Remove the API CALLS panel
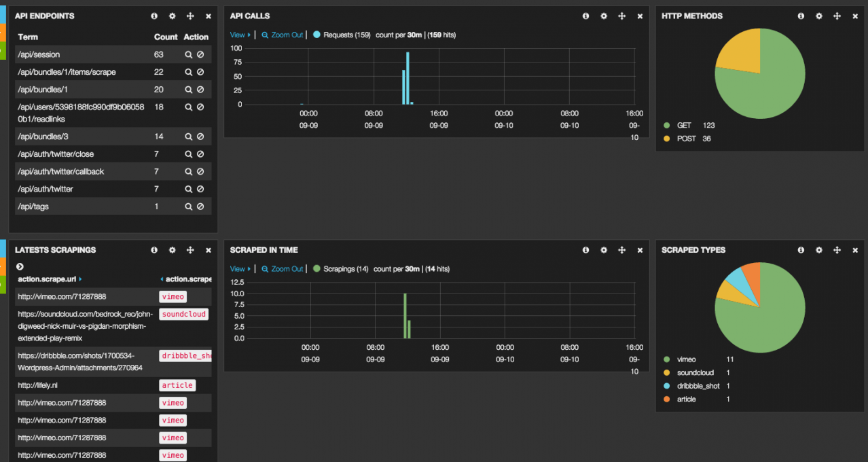The image size is (868, 462). click(x=640, y=16)
